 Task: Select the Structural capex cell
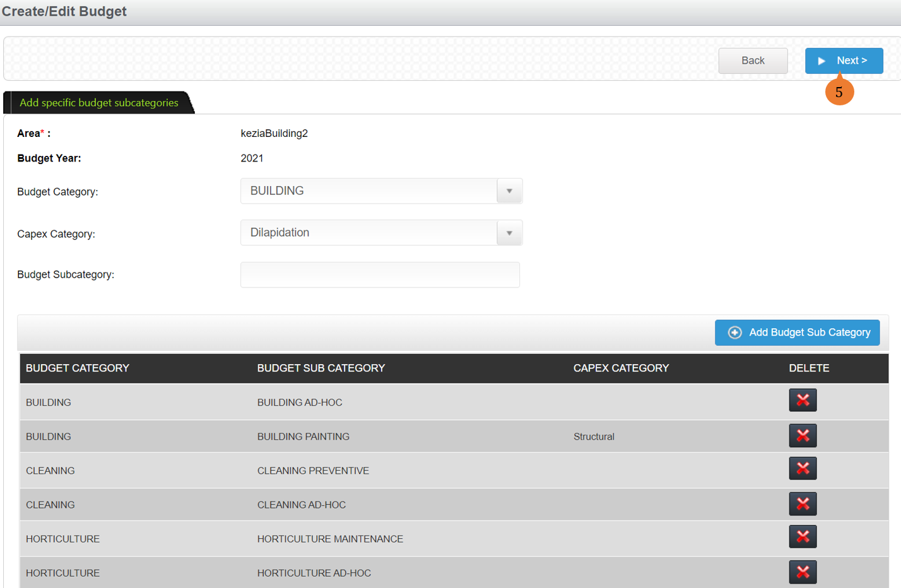coord(594,437)
